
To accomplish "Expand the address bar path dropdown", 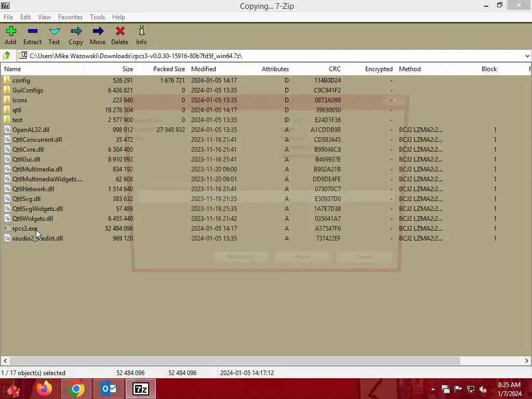I will click(x=527, y=56).
